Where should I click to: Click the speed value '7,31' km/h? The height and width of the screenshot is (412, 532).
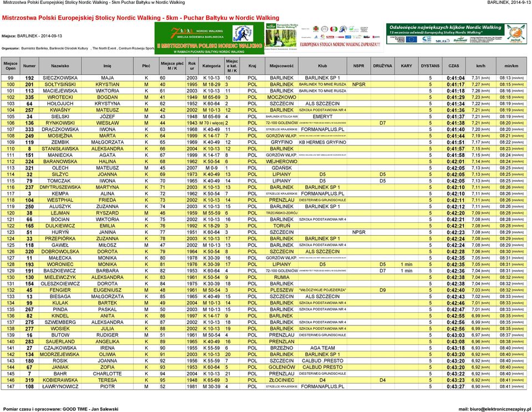point(475,78)
